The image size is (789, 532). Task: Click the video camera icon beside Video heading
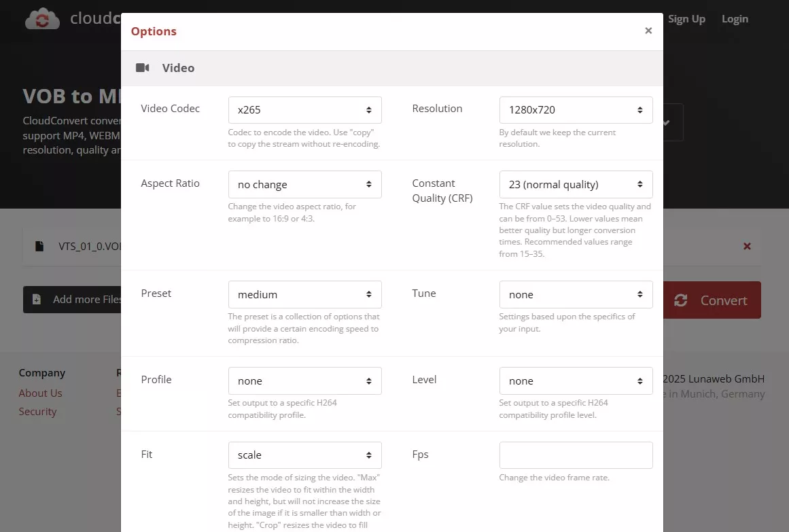[143, 67]
